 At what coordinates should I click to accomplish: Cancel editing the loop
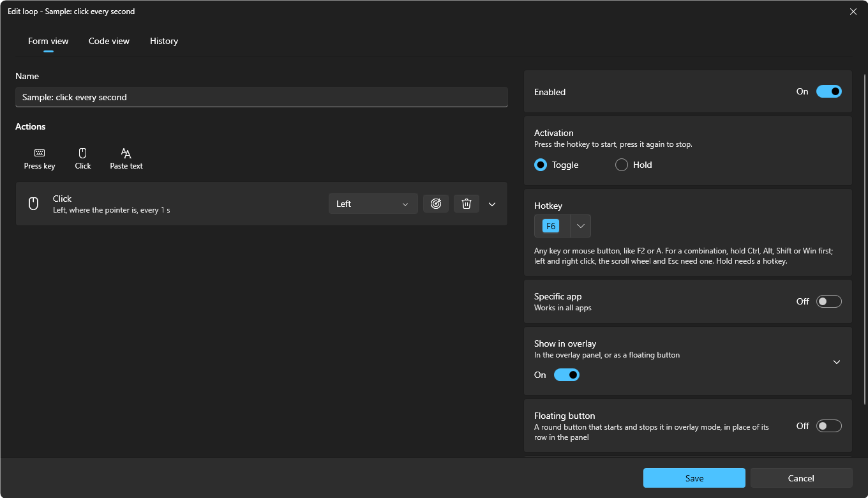click(x=801, y=478)
